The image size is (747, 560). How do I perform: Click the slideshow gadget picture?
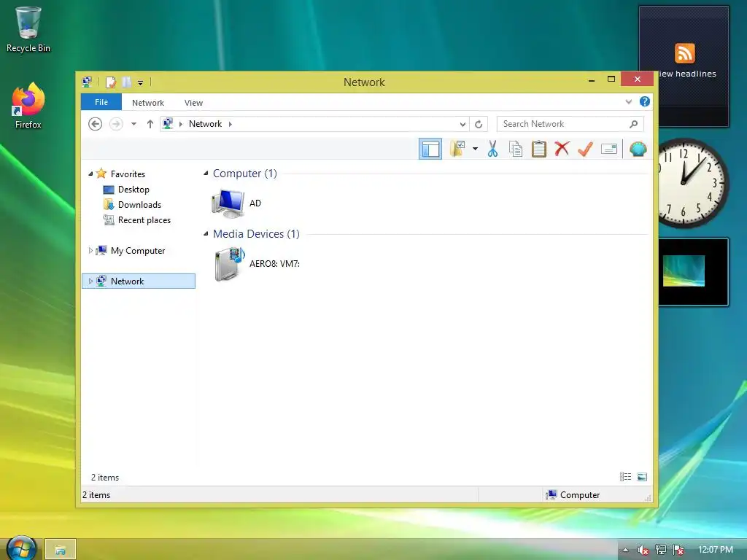click(x=684, y=271)
